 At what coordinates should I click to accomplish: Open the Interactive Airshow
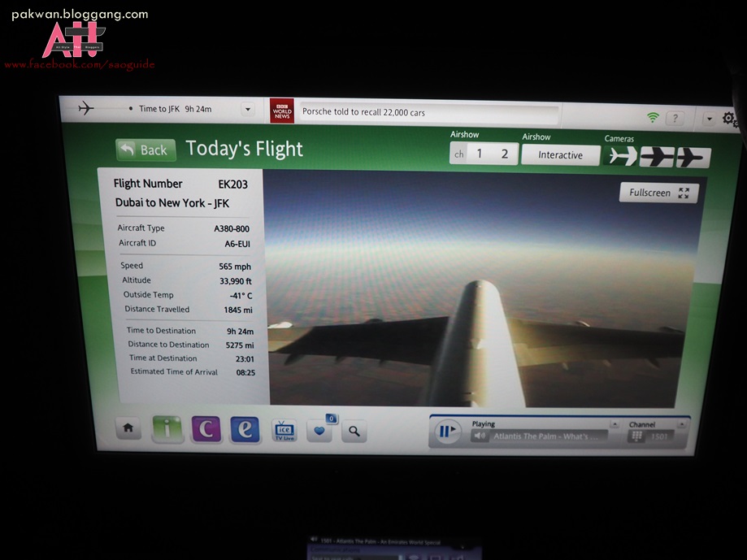[560, 155]
